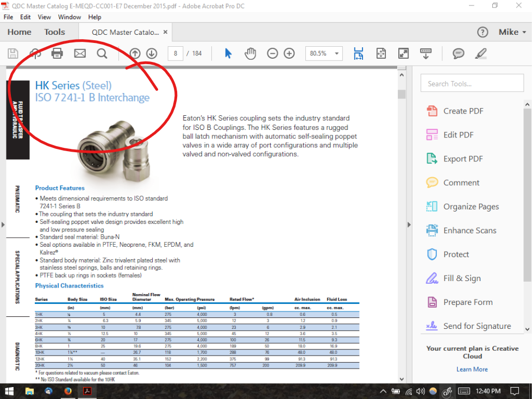Click the zoom out minus button

point(273,53)
